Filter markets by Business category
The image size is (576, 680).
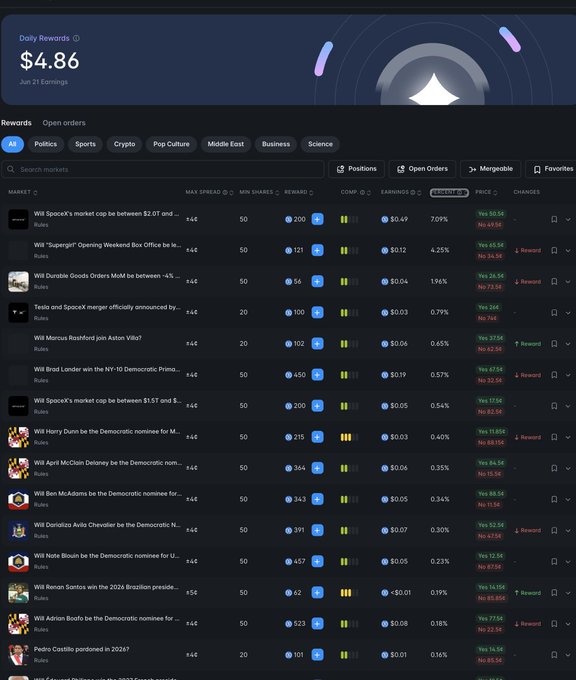(276, 144)
